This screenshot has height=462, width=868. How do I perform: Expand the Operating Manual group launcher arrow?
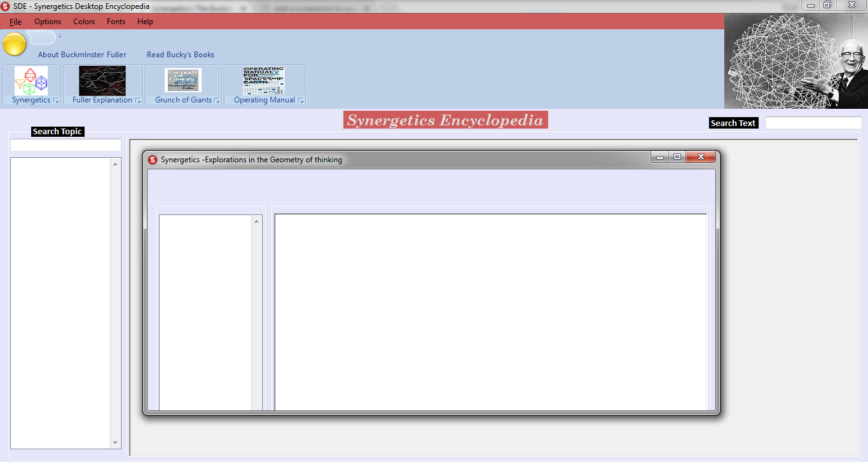coord(301,101)
